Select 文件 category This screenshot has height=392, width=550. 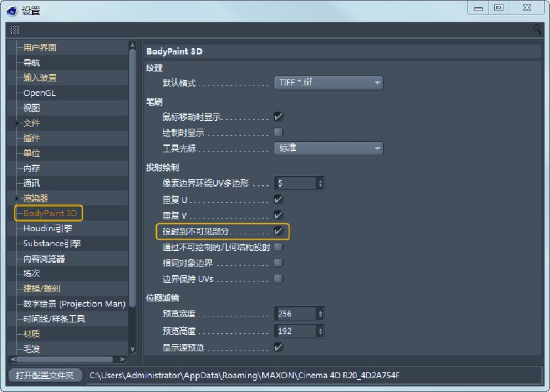tap(32, 123)
